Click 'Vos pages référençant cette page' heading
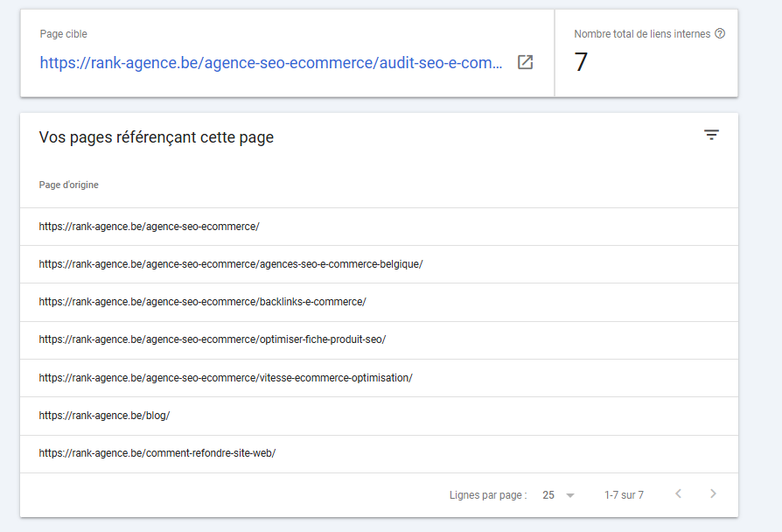782x532 pixels. [x=157, y=137]
